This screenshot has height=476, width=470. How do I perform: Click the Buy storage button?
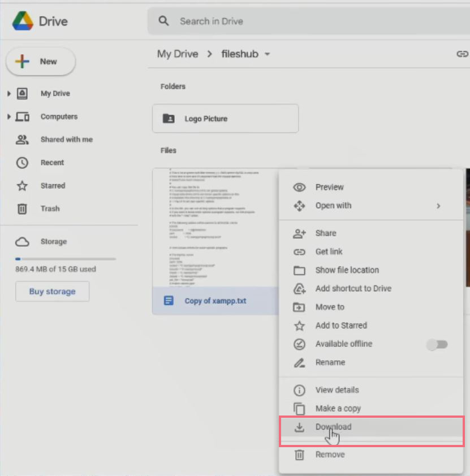point(52,292)
